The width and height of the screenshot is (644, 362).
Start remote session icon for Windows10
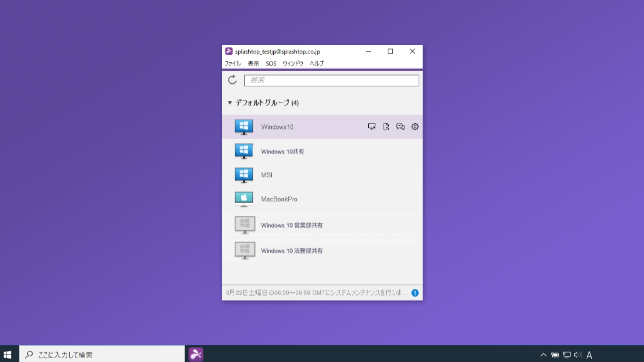pos(372,127)
